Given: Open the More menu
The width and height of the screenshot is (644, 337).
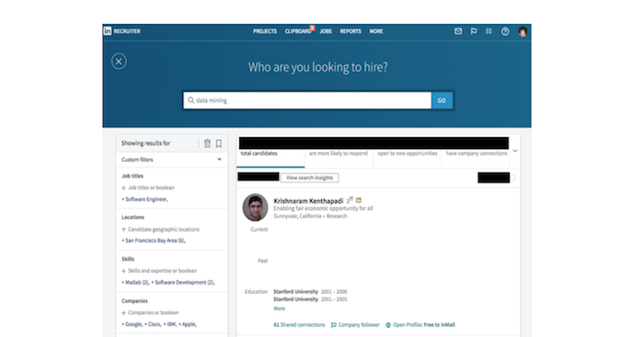Looking at the screenshot, I should point(375,31).
